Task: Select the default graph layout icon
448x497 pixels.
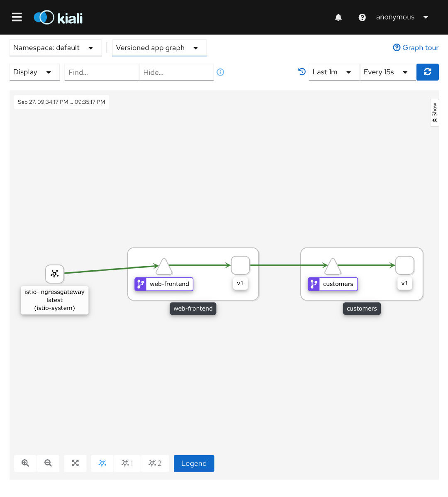Action: point(102,463)
